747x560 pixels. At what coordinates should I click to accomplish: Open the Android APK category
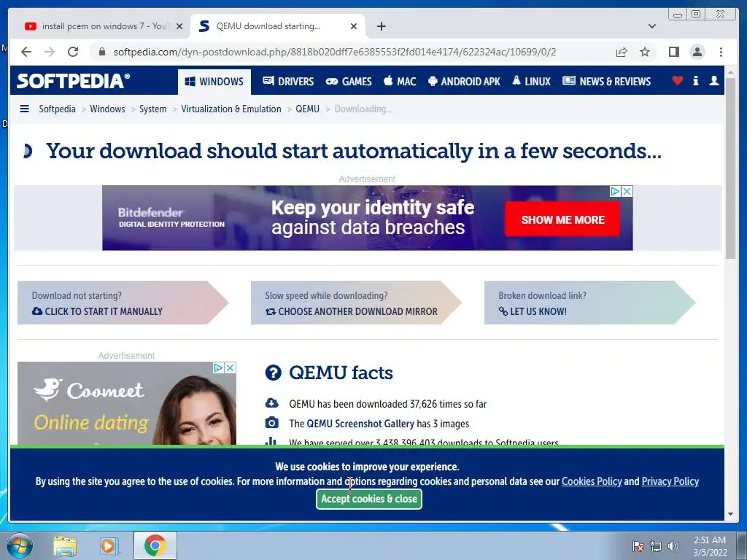click(464, 82)
